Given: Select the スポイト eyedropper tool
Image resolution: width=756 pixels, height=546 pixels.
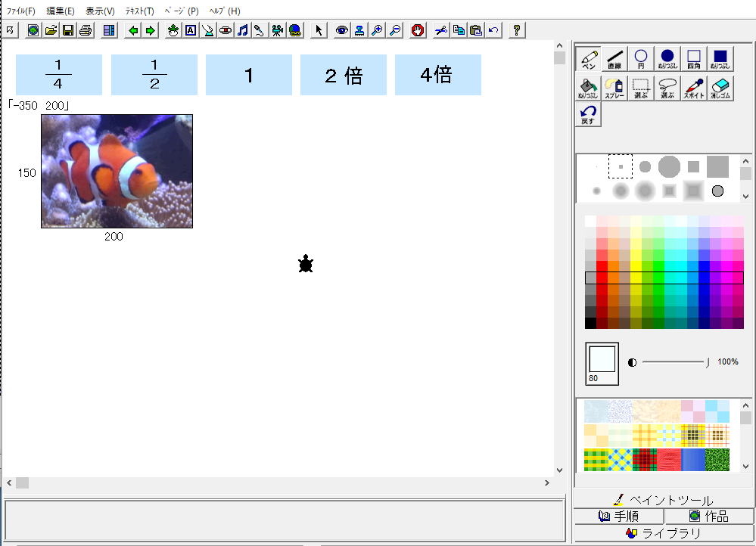Looking at the screenshot, I should tap(694, 88).
